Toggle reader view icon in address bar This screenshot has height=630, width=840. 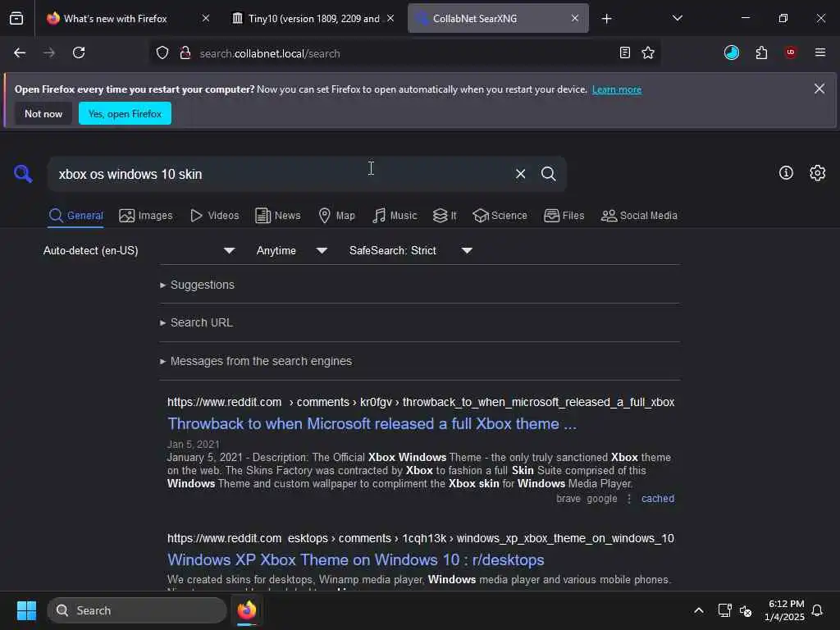[x=624, y=52]
